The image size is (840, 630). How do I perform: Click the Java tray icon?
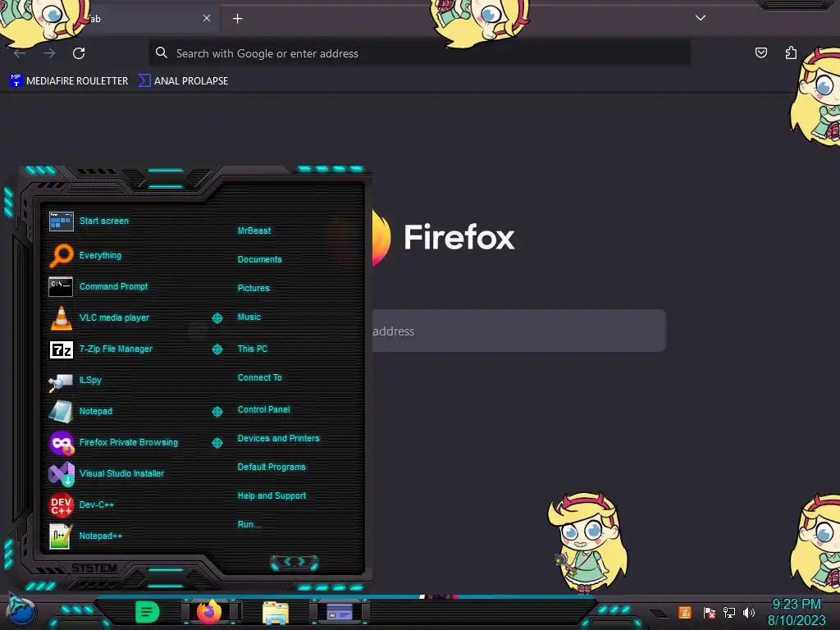click(x=685, y=612)
